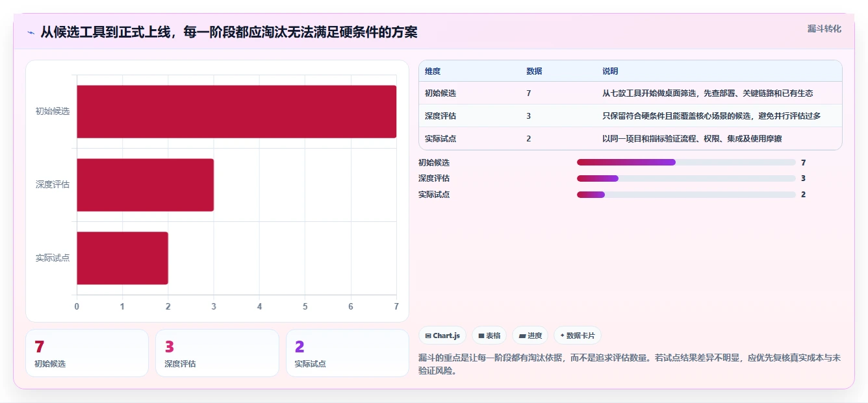Click the 维度 column header
868x403 pixels.
(x=433, y=71)
